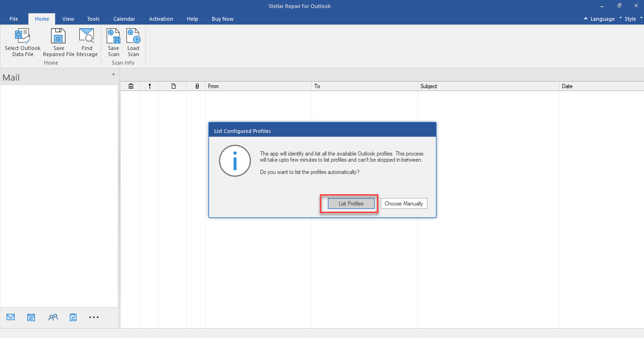Sort messages by From column
The height and width of the screenshot is (338, 644).
[259, 86]
